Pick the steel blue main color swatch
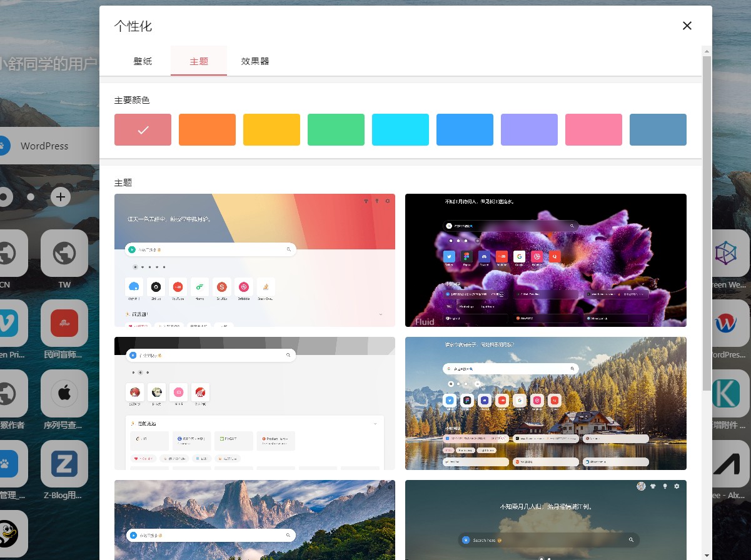This screenshot has height=560, width=751. [x=658, y=129]
